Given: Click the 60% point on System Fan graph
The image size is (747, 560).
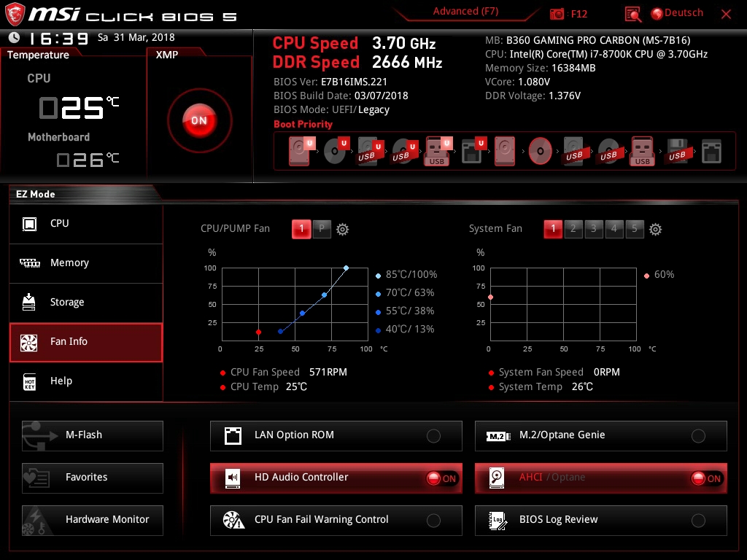Looking at the screenshot, I should [x=491, y=297].
